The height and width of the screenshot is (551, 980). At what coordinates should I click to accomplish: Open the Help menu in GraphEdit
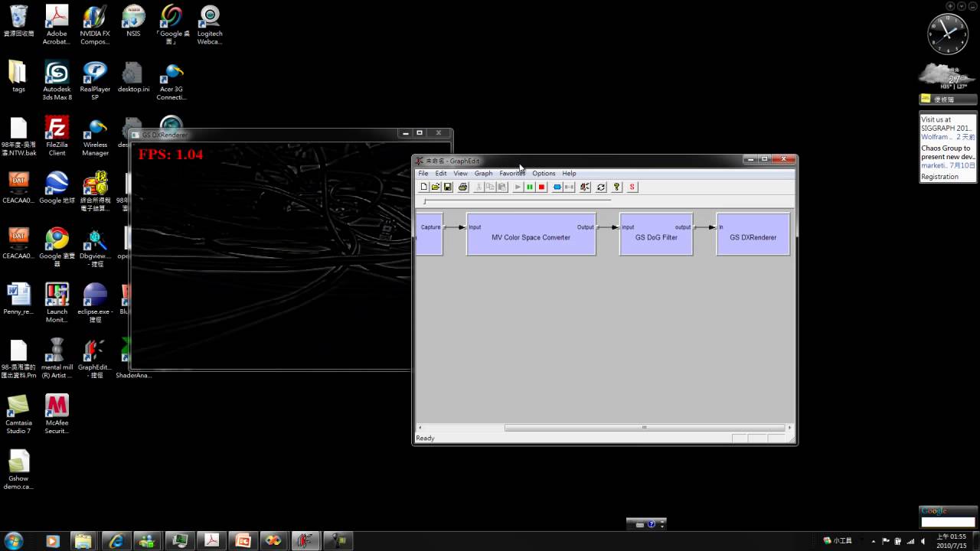[569, 174]
